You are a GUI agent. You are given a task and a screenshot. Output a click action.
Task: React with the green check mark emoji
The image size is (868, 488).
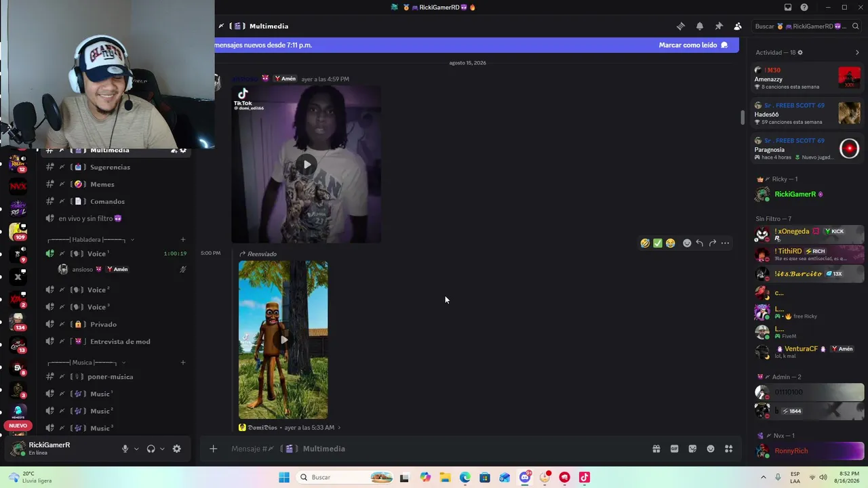(x=658, y=243)
